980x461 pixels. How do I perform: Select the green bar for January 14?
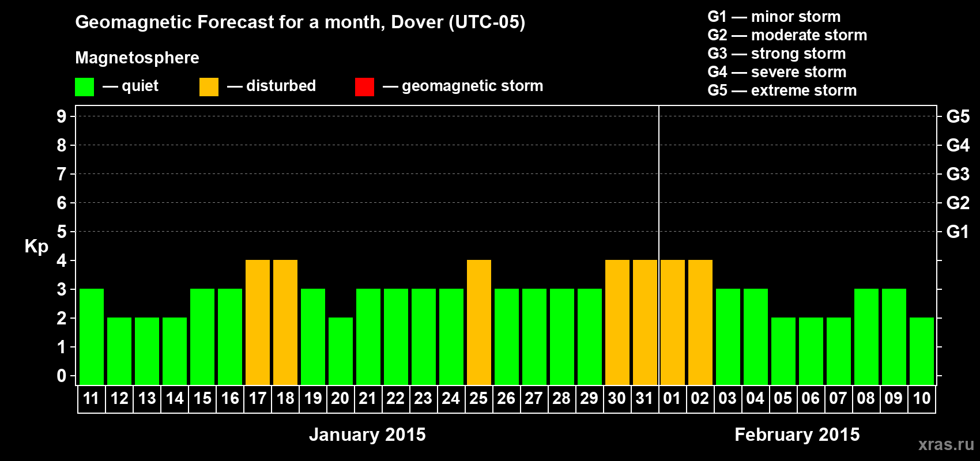pos(175,351)
